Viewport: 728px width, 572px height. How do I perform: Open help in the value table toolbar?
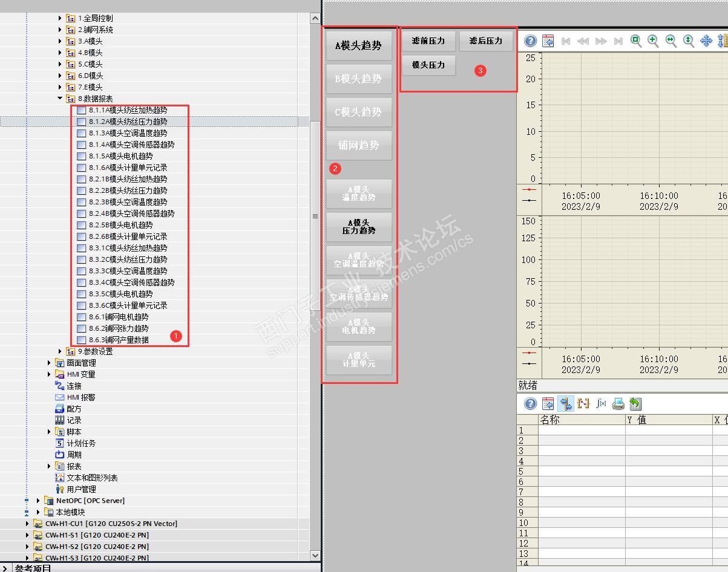coord(530,403)
